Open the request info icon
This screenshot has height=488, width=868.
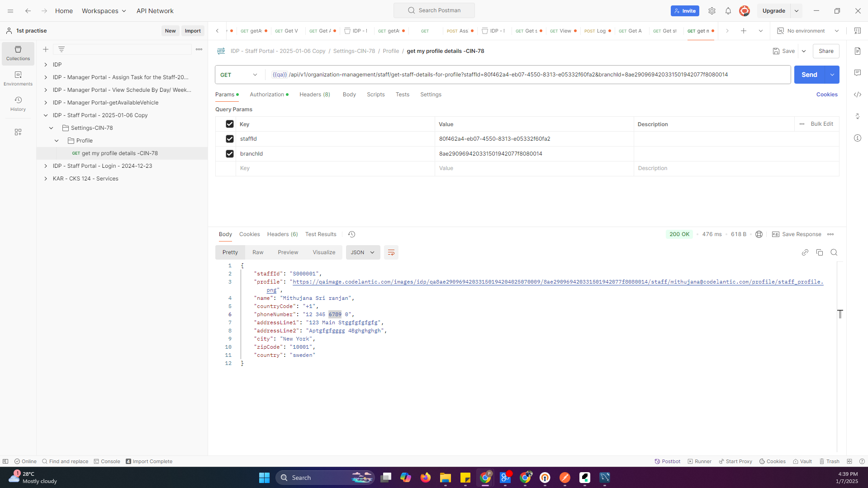coord(858,138)
